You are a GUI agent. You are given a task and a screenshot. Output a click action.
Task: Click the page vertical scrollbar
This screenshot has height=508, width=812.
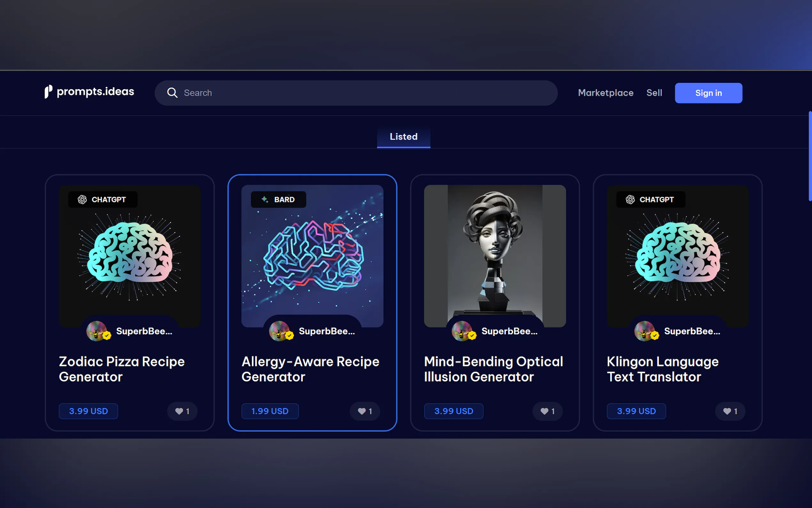click(x=810, y=156)
